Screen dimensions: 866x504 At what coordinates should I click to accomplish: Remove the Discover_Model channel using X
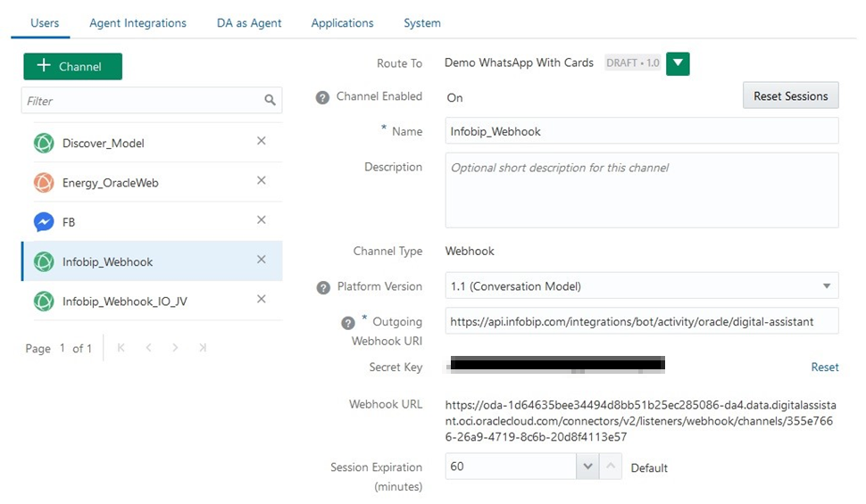[262, 141]
